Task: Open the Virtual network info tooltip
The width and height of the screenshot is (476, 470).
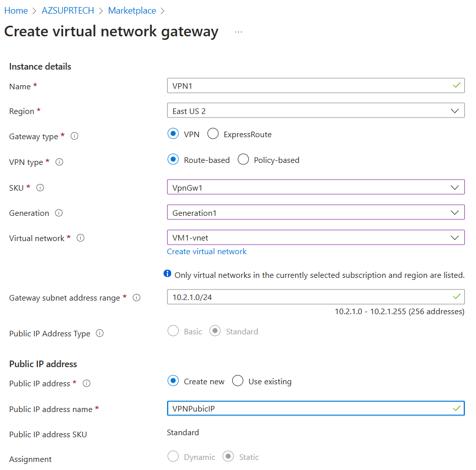Action: tap(80, 238)
